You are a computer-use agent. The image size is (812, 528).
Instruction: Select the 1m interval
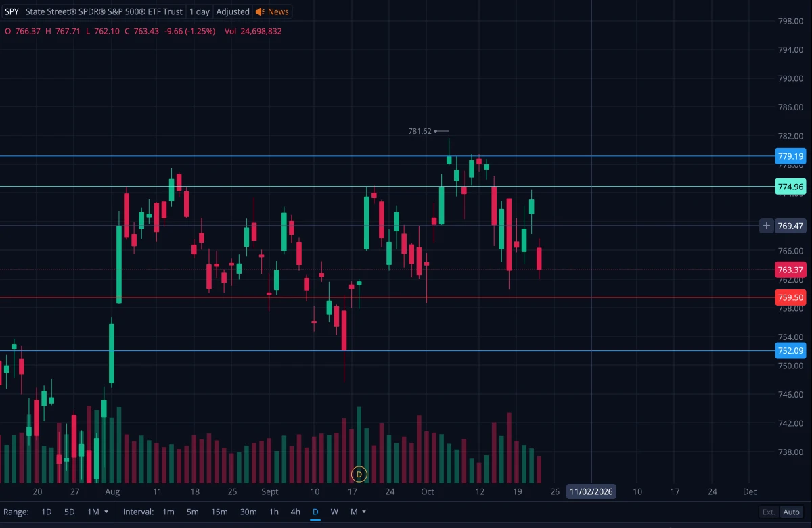click(x=168, y=512)
